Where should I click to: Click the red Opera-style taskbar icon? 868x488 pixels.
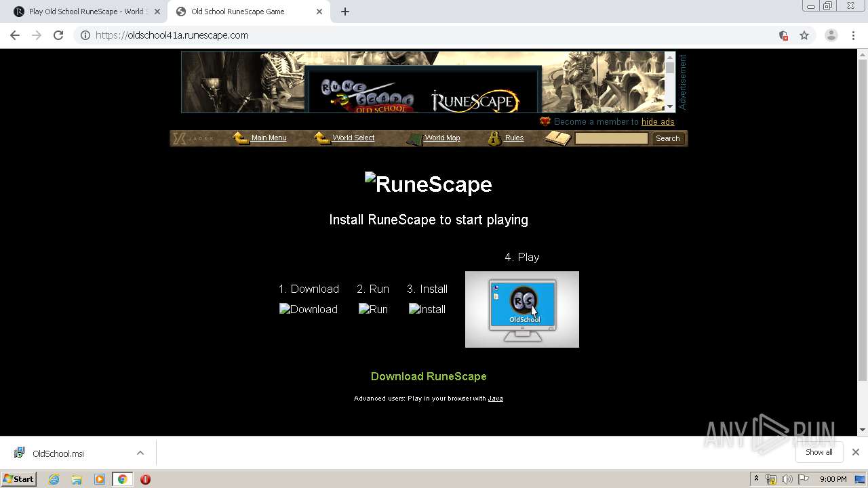[x=145, y=479]
